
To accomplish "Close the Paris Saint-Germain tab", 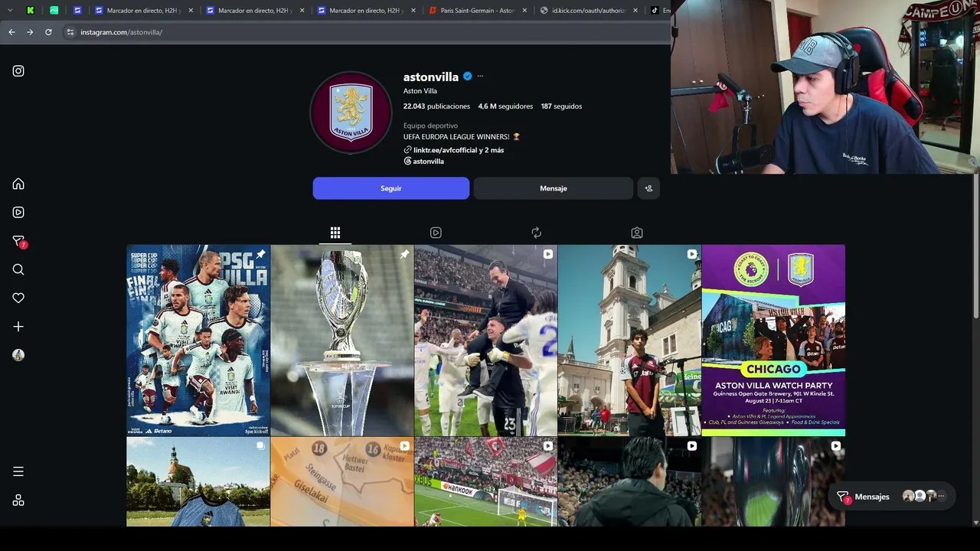I will (x=524, y=11).
